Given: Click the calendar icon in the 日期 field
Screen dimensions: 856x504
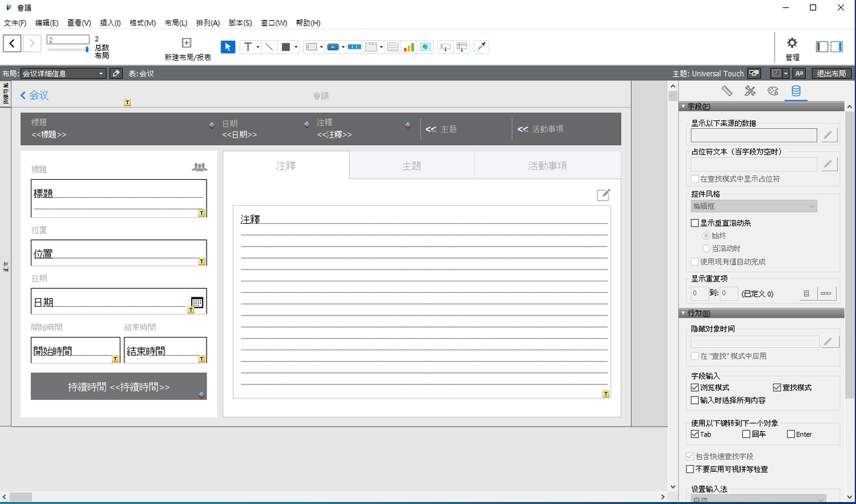Looking at the screenshot, I should (x=197, y=302).
